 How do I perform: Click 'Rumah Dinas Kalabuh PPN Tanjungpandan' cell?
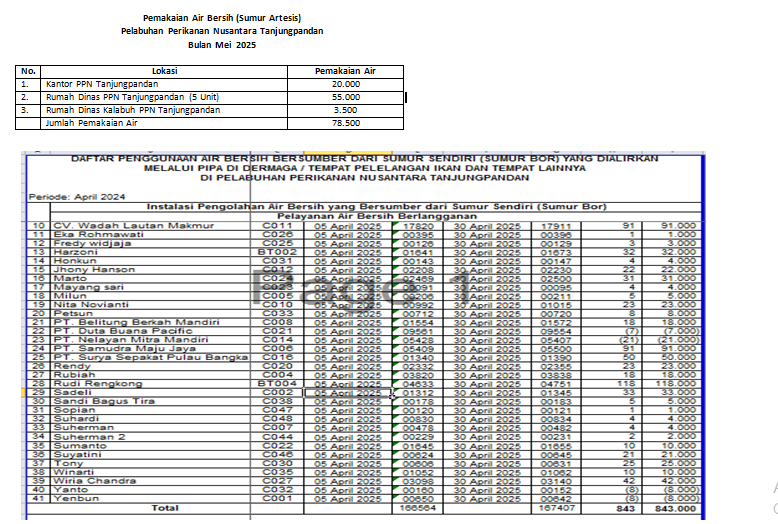click(164, 110)
